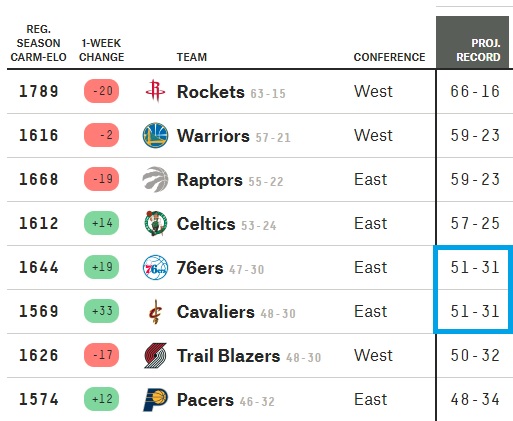
Task: Open the Rockets team name link
Action: [x=210, y=92]
